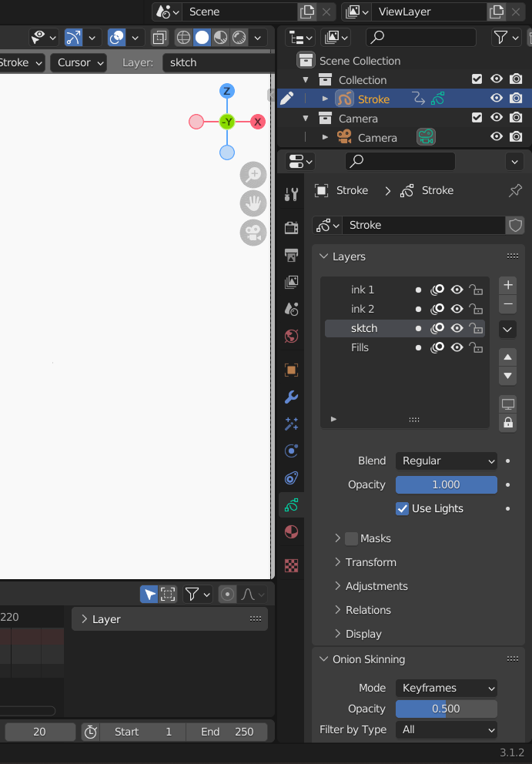Uncheck the Use Lights checkbox
This screenshot has width=532, height=764.
click(402, 508)
